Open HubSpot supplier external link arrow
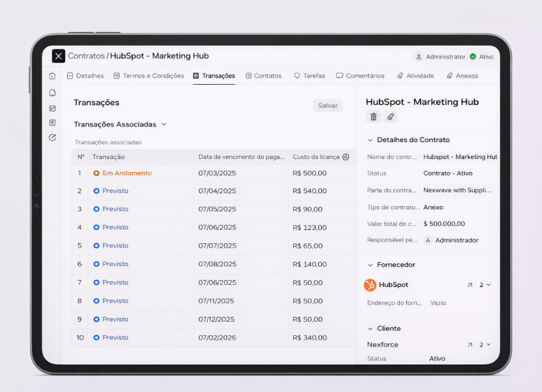 coord(470,285)
